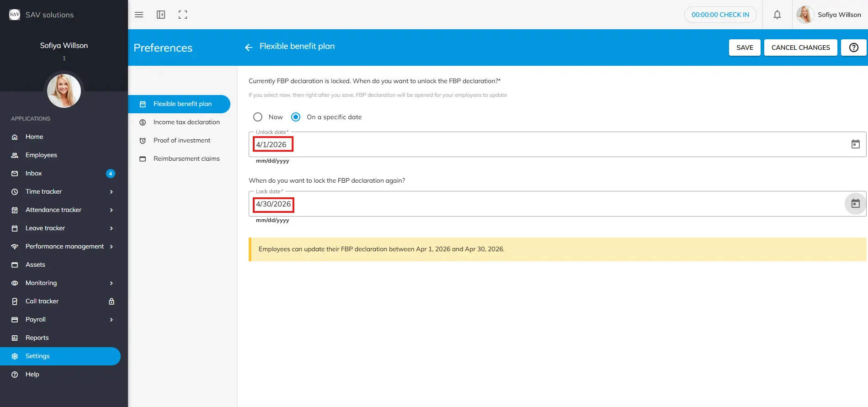Select the Now radio option
This screenshot has height=407, width=868.
tap(258, 117)
